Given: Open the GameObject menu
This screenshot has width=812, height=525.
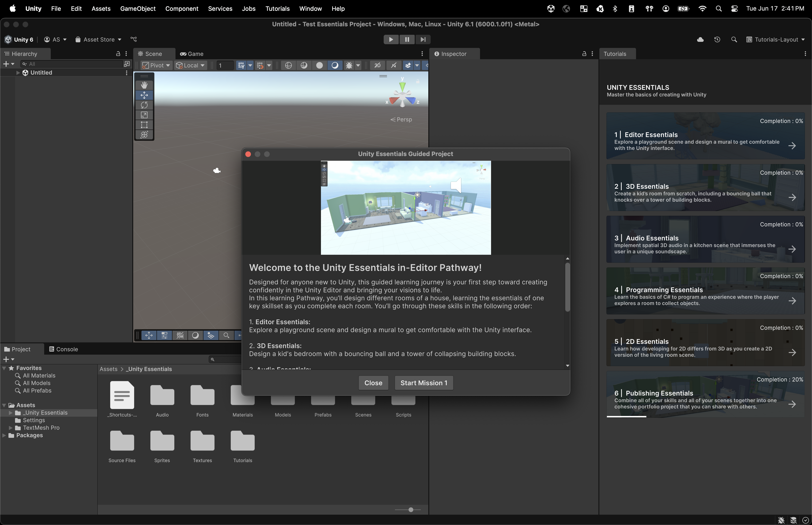Looking at the screenshot, I should pos(138,8).
